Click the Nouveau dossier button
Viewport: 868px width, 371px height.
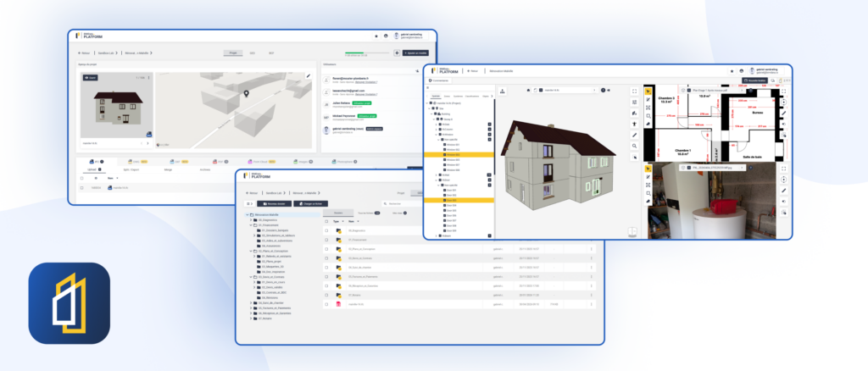tap(274, 203)
